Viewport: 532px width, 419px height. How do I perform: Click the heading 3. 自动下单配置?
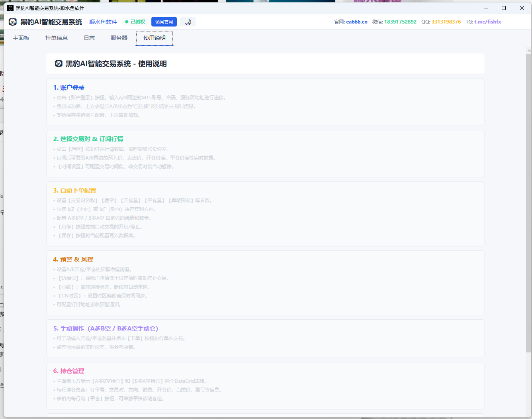click(x=74, y=191)
